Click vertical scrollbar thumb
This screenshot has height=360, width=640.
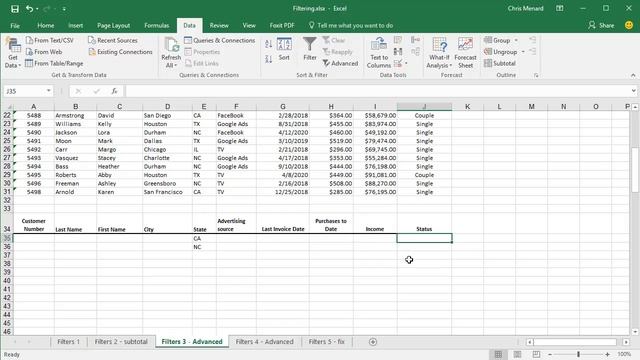(x=635, y=169)
